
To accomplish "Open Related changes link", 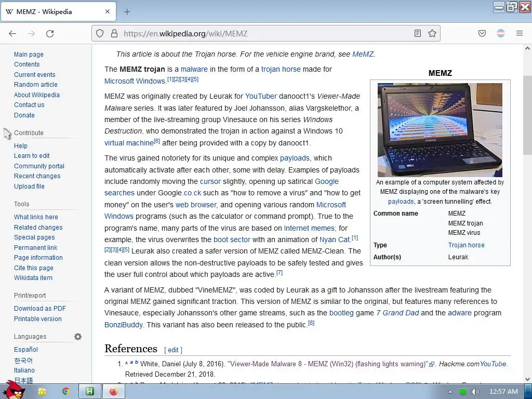I will pos(38,228).
